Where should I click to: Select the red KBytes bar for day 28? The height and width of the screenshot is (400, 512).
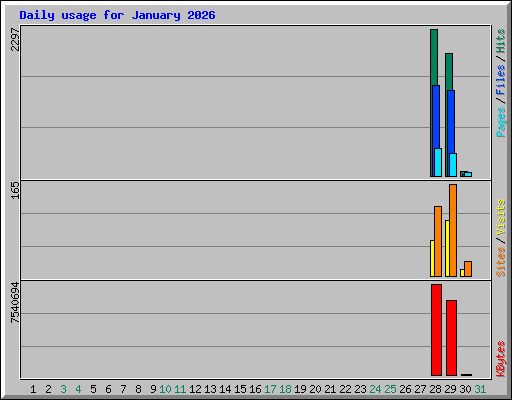click(436, 330)
